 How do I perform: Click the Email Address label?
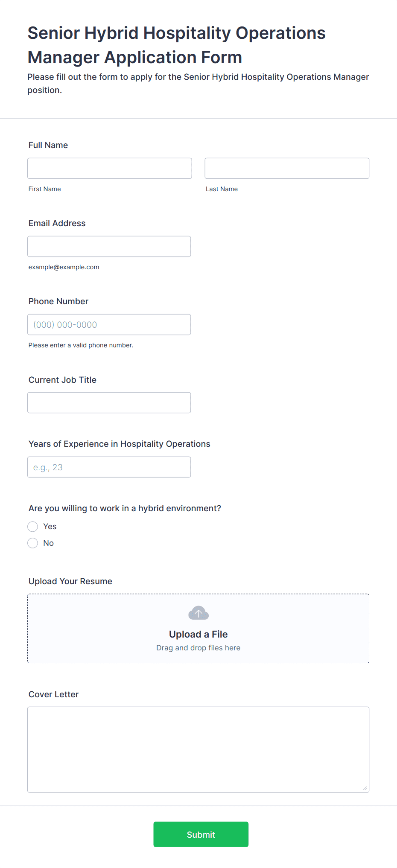click(x=57, y=223)
